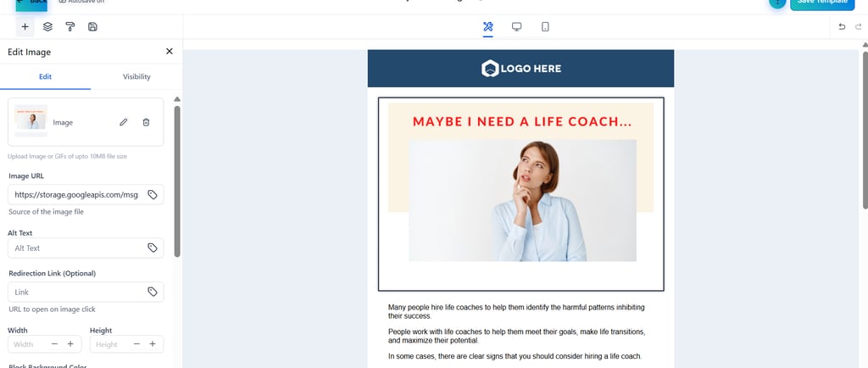
Task: Delete the image with the trash icon
Action: pos(146,122)
